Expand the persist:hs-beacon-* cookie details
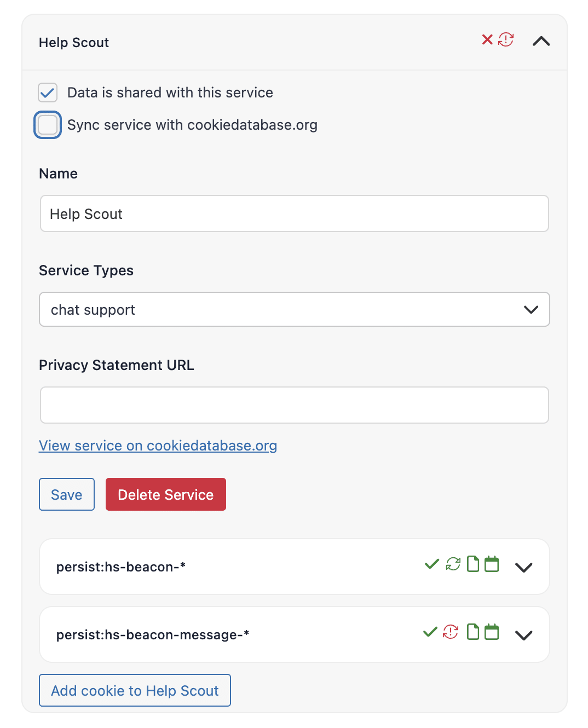The image size is (588, 728). click(x=523, y=568)
